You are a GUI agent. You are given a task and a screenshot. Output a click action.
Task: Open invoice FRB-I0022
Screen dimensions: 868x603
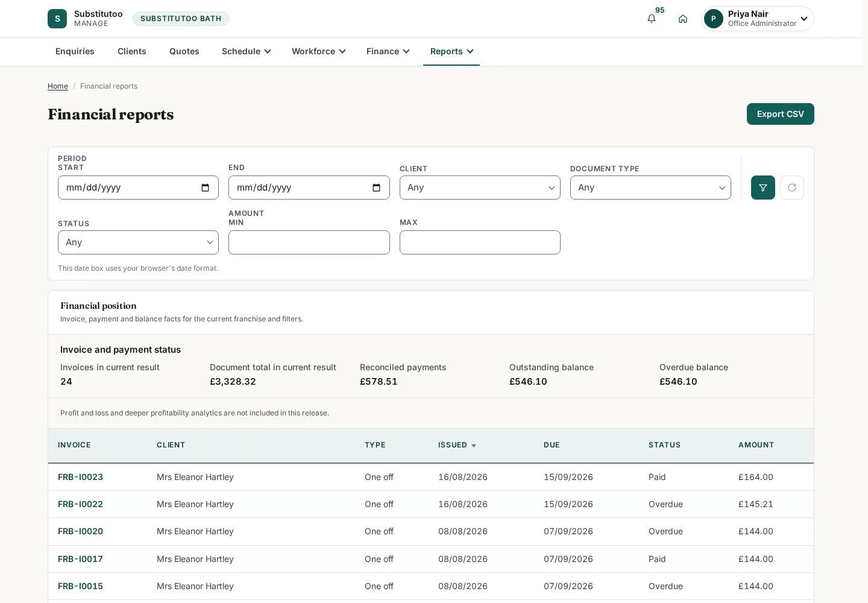80,504
